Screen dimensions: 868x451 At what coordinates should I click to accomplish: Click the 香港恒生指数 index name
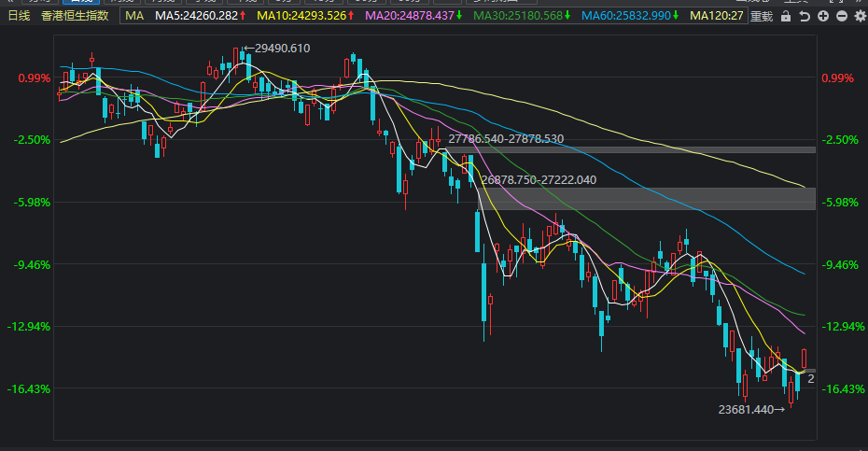[x=75, y=16]
